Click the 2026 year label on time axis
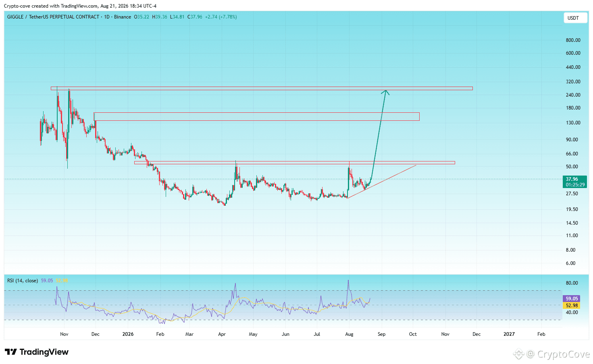Screen dimensions: 593x364 click(x=128, y=334)
